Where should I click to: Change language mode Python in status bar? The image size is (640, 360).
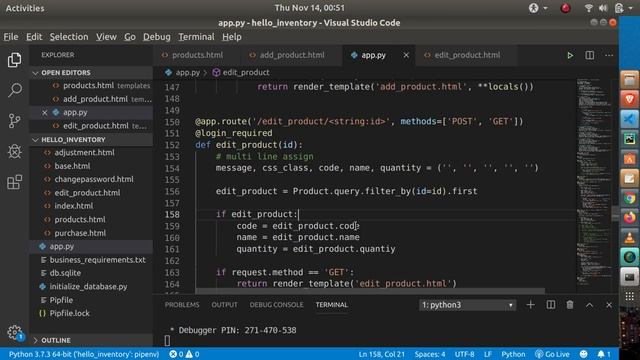[x=513, y=354]
